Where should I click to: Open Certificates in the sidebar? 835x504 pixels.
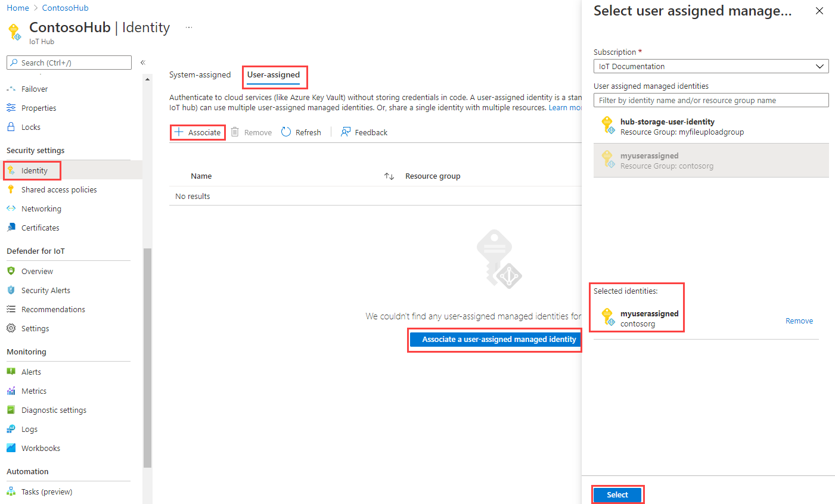(x=41, y=228)
